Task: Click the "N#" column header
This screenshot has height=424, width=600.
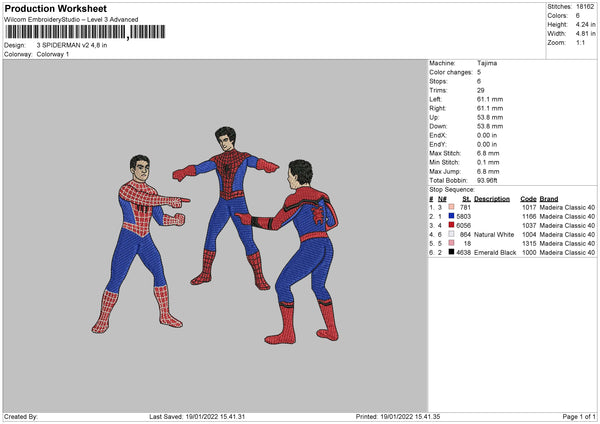Action: click(x=442, y=199)
